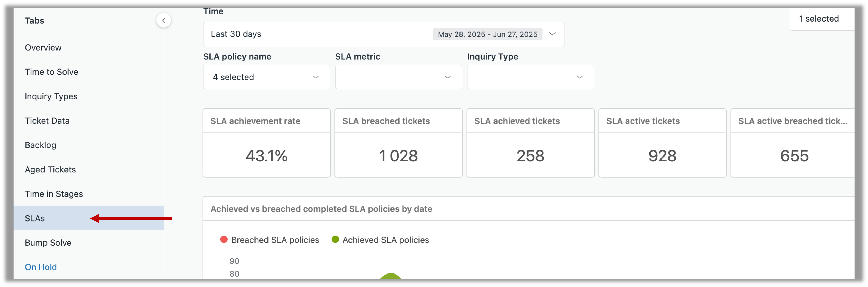
Task: Select the Ticket Data tab
Action: coord(47,121)
